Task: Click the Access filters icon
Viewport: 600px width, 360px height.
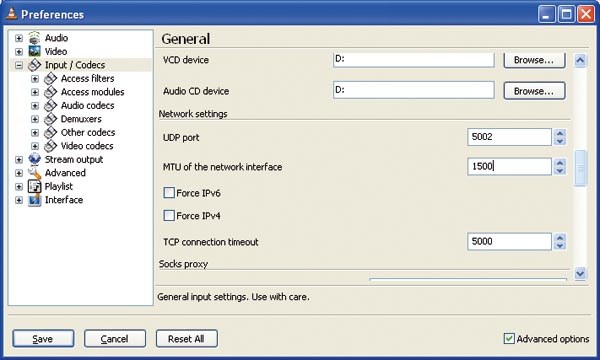Action: point(51,78)
